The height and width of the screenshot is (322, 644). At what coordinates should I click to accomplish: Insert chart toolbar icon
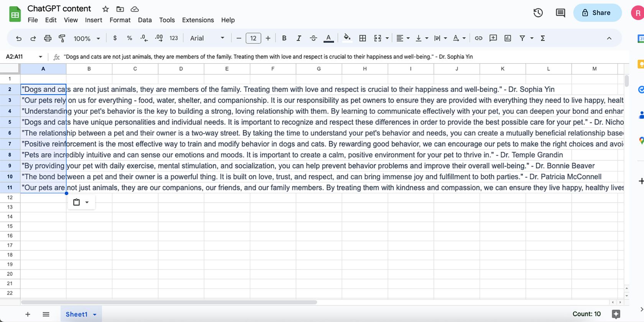[x=508, y=38]
